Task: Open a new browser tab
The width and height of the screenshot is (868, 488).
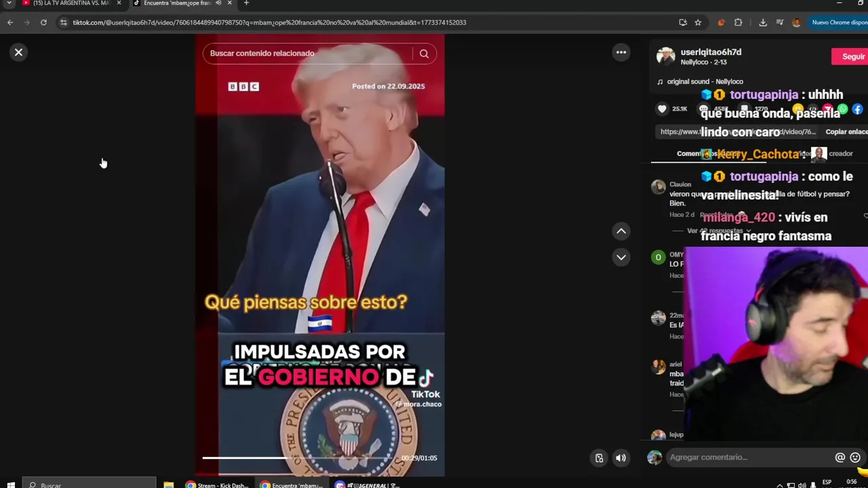Action: click(246, 3)
